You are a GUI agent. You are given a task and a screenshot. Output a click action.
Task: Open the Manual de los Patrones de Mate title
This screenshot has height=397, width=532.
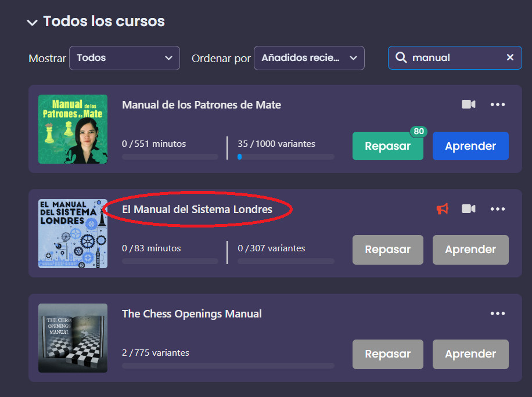pyautogui.click(x=201, y=105)
